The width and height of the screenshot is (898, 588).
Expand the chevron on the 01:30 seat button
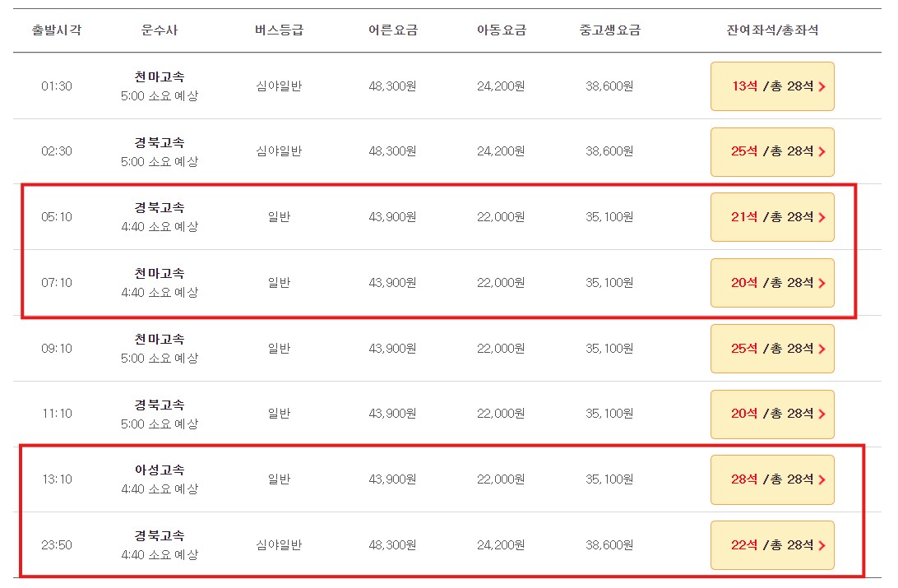click(x=824, y=86)
